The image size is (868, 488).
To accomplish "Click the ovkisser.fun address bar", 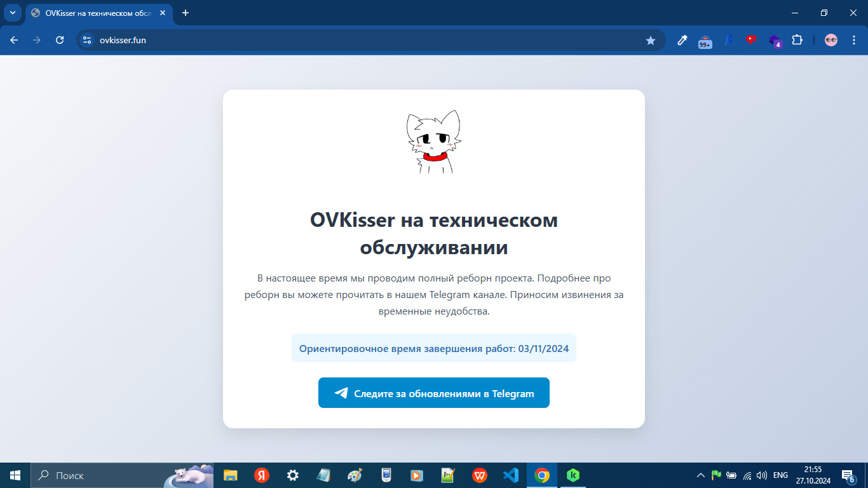I will (x=369, y=40).
